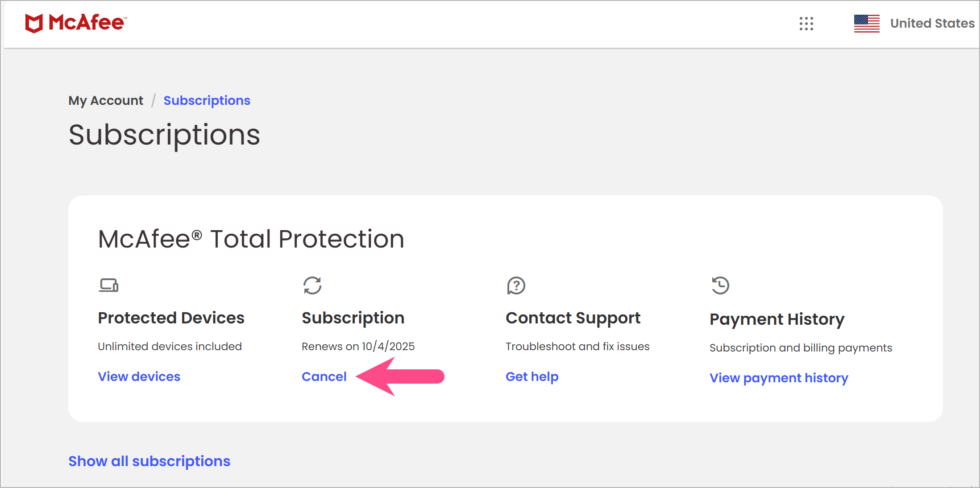980x488 pixels.
Task: Click Show all subscriptions to reveal more plans
Action: pos(149,461)
